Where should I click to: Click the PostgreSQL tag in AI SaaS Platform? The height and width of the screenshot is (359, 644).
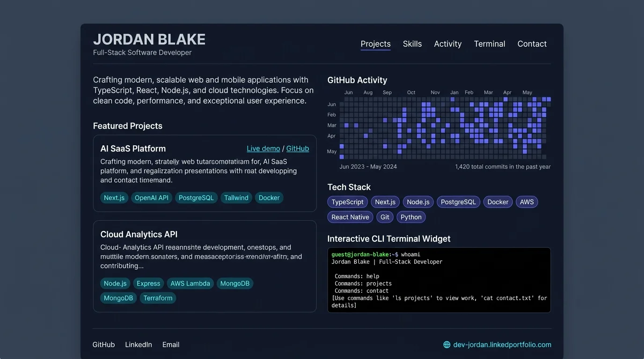tap(196, 198)
